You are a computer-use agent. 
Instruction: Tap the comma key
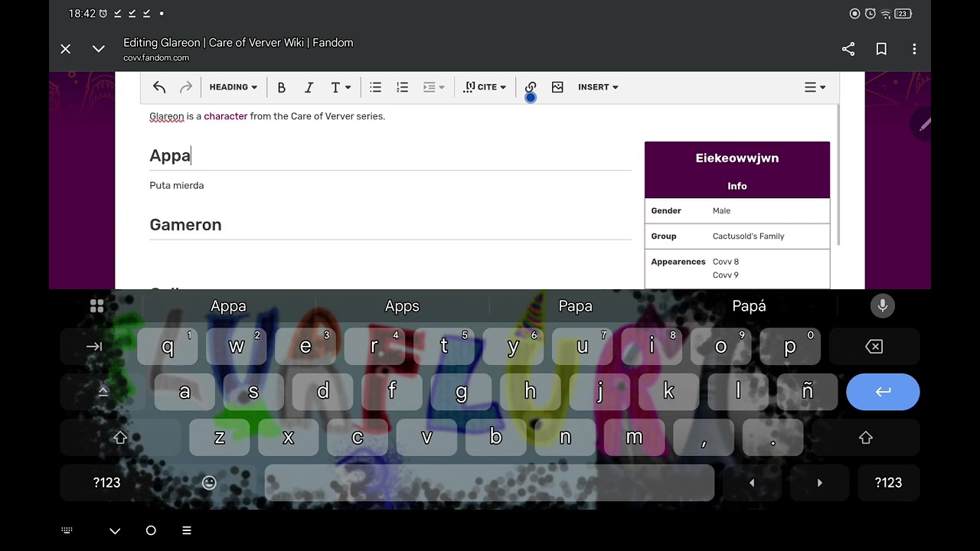pyautogui.click(x=704, y=438)
